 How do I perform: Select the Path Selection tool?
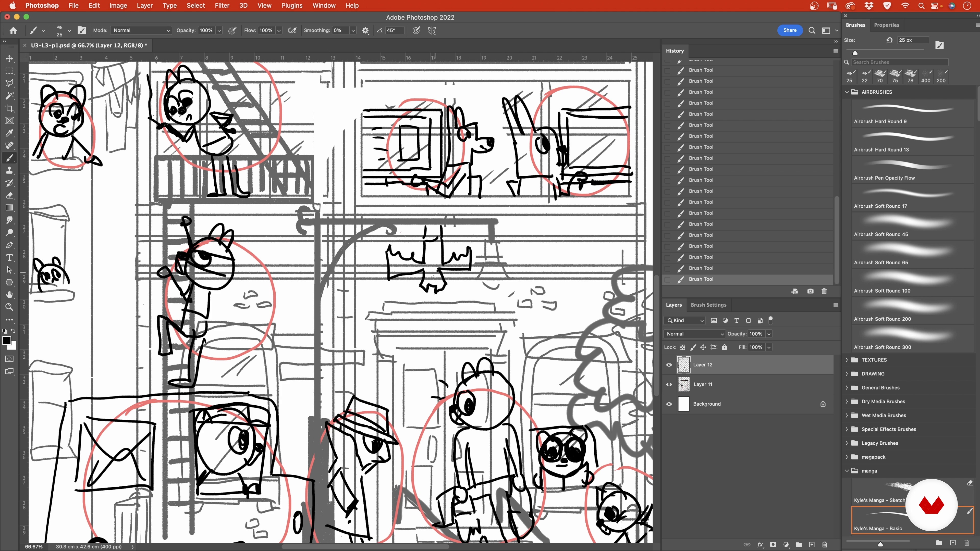pyautogui.click(x=9, y=270)
